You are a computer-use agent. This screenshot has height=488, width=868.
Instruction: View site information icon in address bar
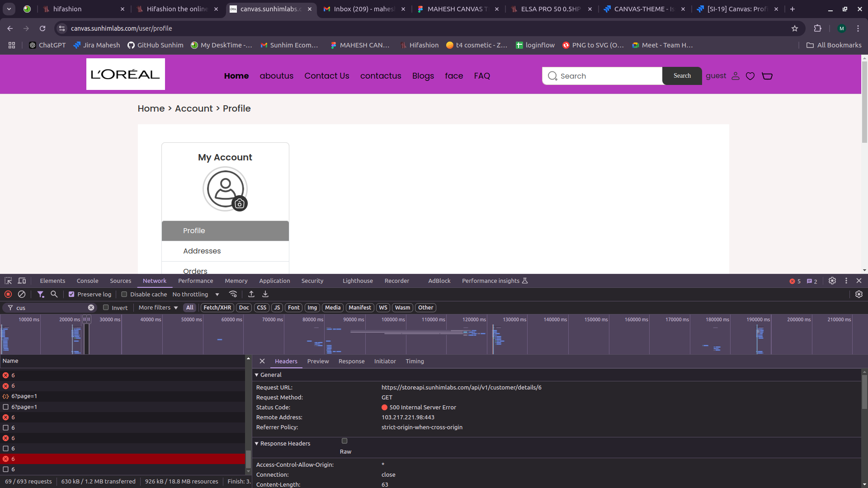pyautogui.click(x=62, y=28)
